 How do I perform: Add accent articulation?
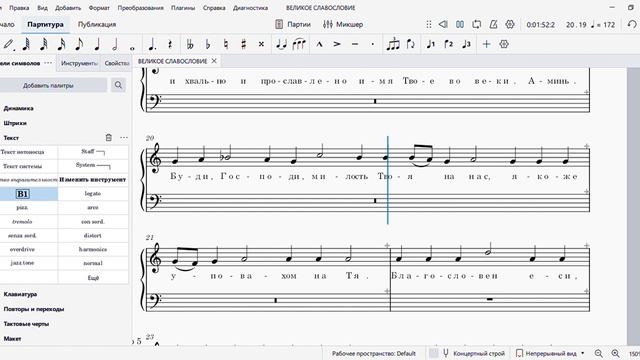pos(337,44)
